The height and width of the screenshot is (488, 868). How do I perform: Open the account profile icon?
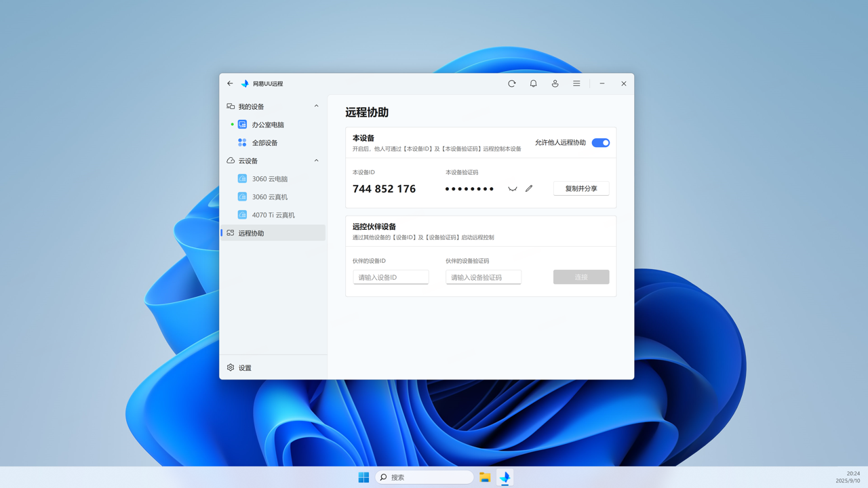[x=555, y=83]
